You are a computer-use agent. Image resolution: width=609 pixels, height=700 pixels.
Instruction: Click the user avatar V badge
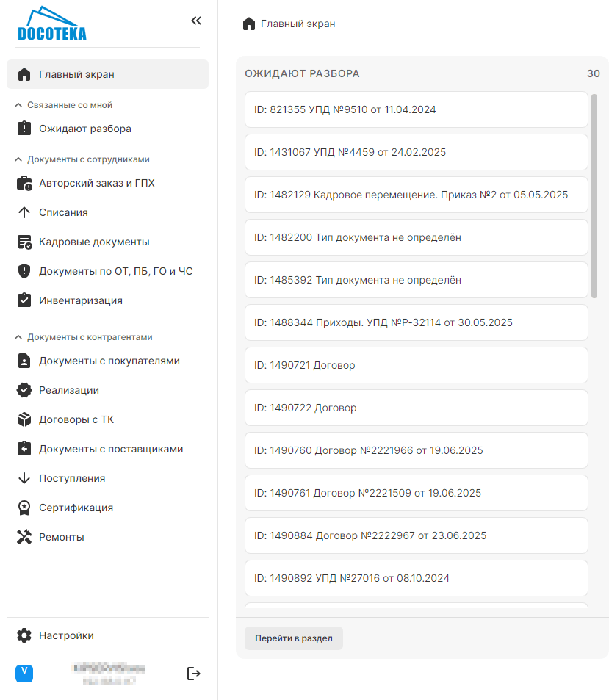pos(24,673)
